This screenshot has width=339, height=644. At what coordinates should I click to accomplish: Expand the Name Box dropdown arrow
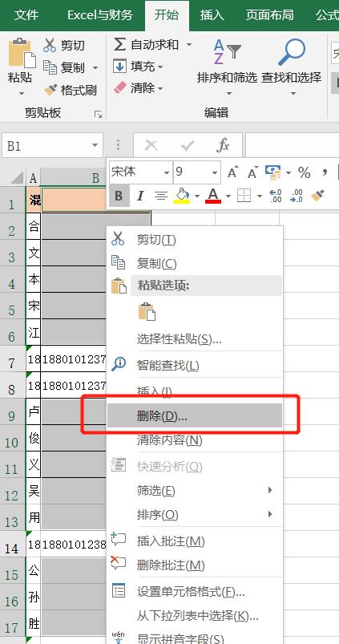click(95, 145)
